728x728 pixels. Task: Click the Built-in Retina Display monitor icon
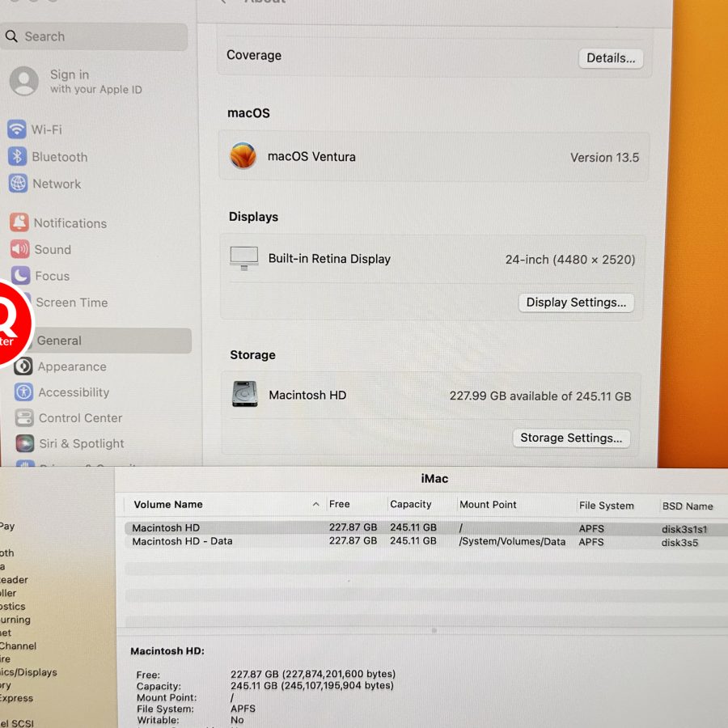(x=244, y=258)
